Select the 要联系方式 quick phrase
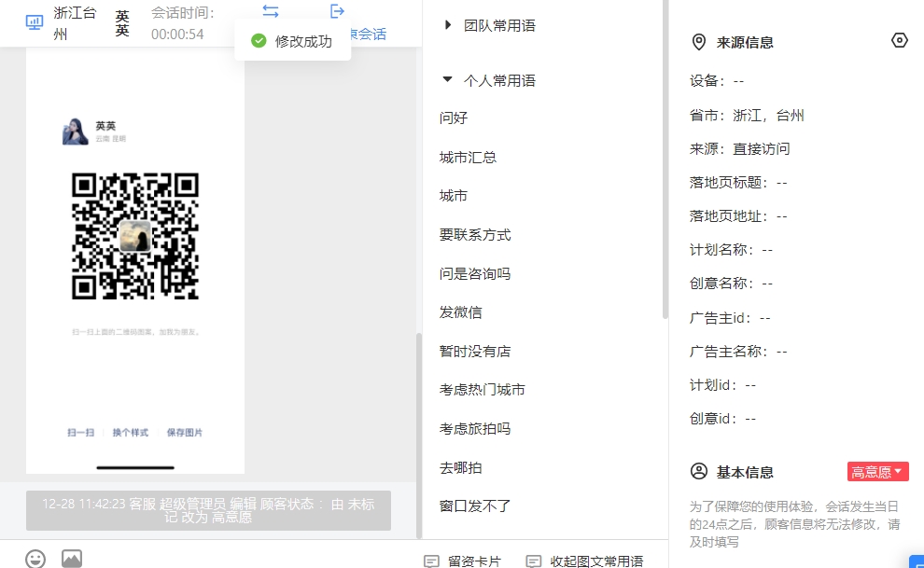The image size is (924, 568). (475, 235)
